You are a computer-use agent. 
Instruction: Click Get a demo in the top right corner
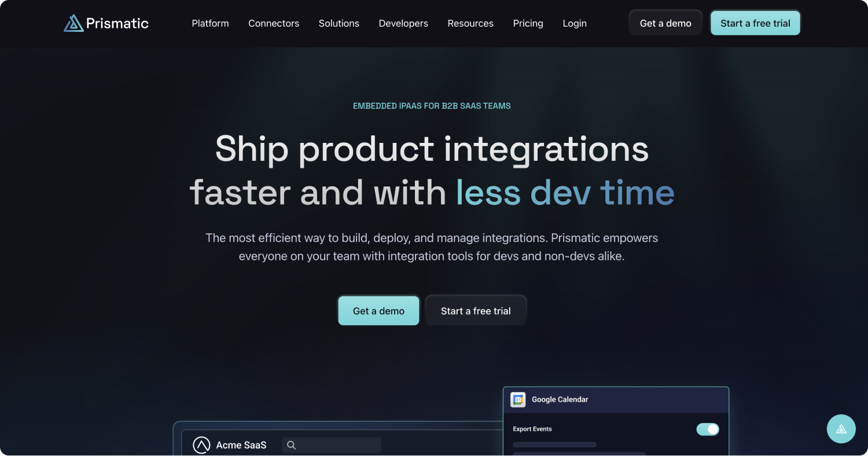point(665,23)
